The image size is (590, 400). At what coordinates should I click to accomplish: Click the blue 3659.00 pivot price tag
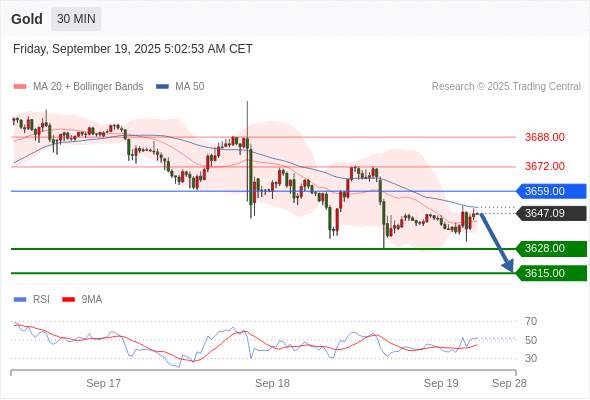click(551, 191)
